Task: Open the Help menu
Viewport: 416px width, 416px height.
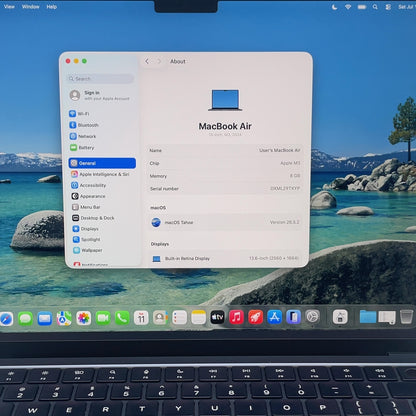Action: [x=51, y=6]
